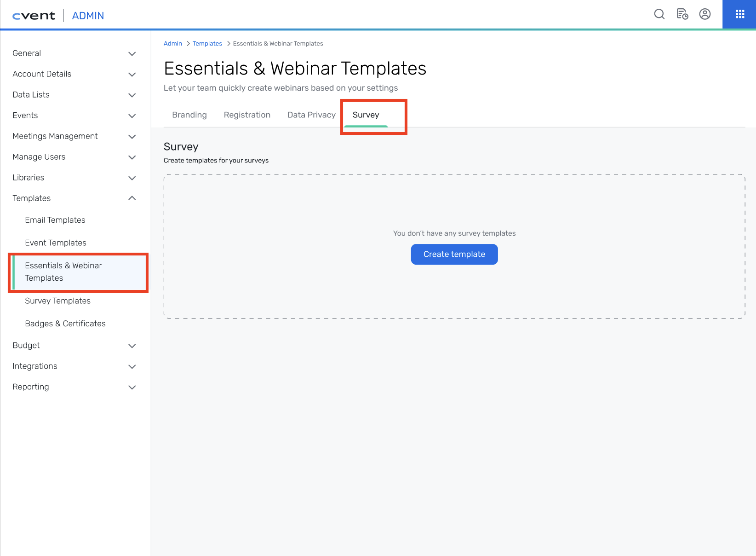
Task: Expand the Events section
Action: click(74, 116)
